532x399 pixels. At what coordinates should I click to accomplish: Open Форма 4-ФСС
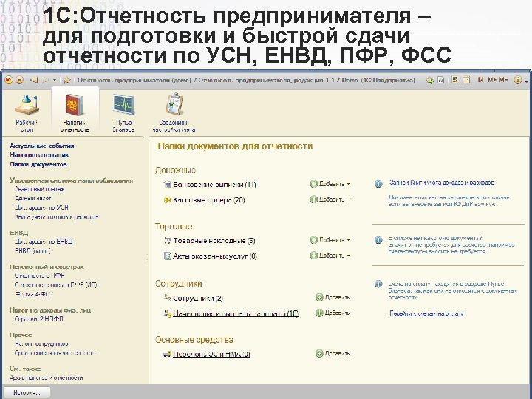(34, 294)
